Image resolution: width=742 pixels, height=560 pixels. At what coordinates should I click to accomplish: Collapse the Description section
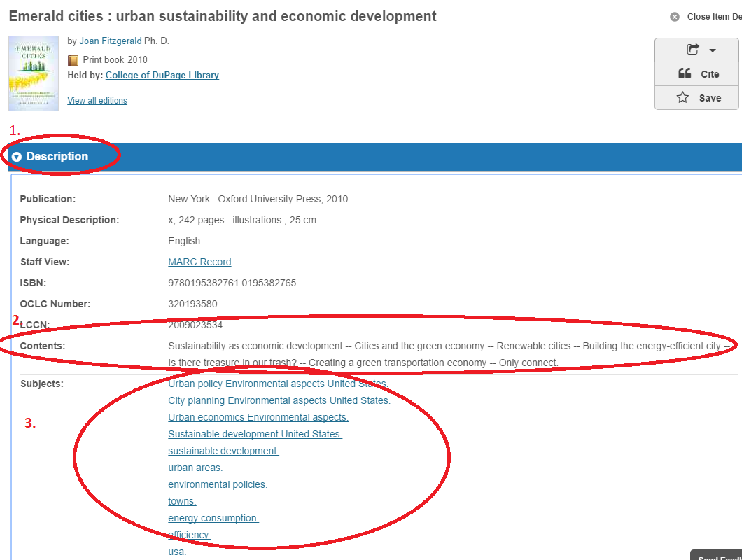[x=17, y=157]
